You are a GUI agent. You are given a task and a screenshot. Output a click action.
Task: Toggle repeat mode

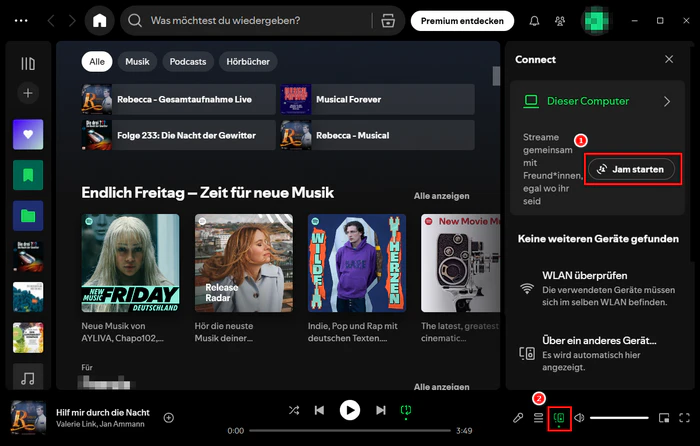point(406,410)
